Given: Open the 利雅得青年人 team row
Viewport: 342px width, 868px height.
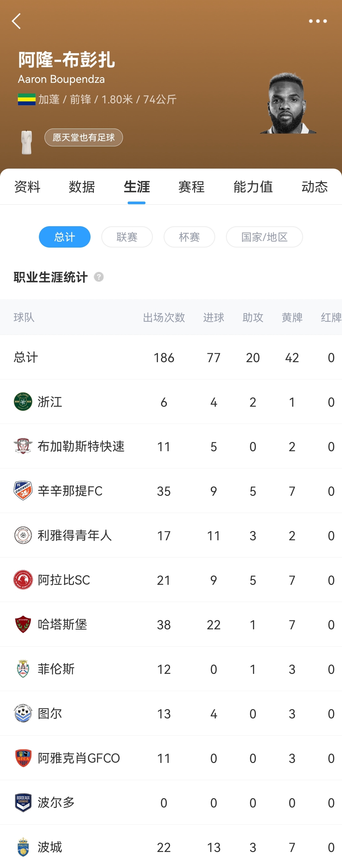Looking at the screenshot, I should tap(171, 535).
